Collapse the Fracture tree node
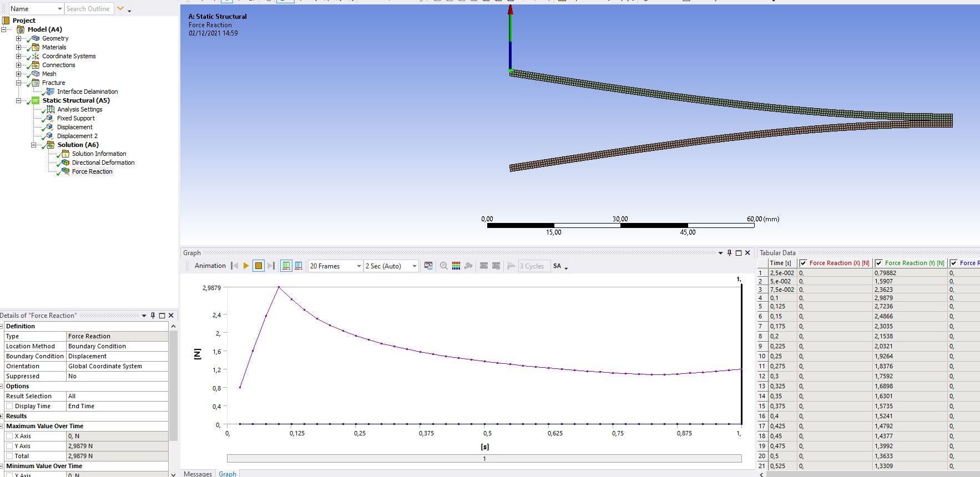 (18, 83)
